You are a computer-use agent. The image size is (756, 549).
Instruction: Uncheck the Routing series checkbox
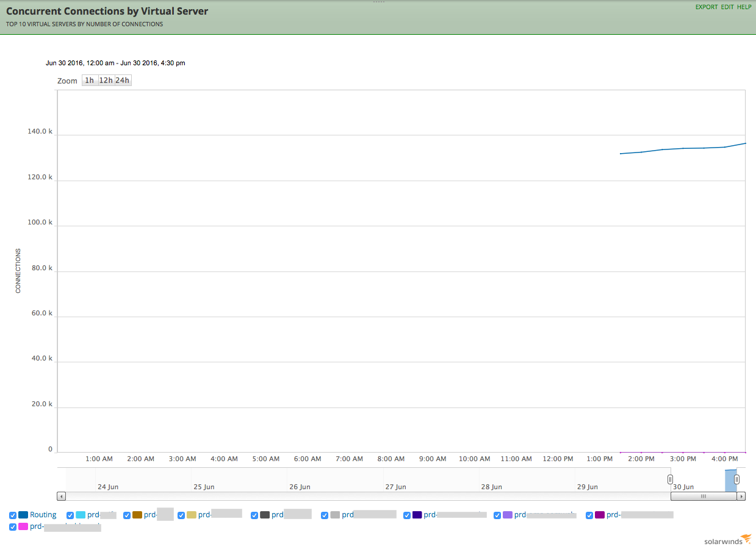click(13, 515)
